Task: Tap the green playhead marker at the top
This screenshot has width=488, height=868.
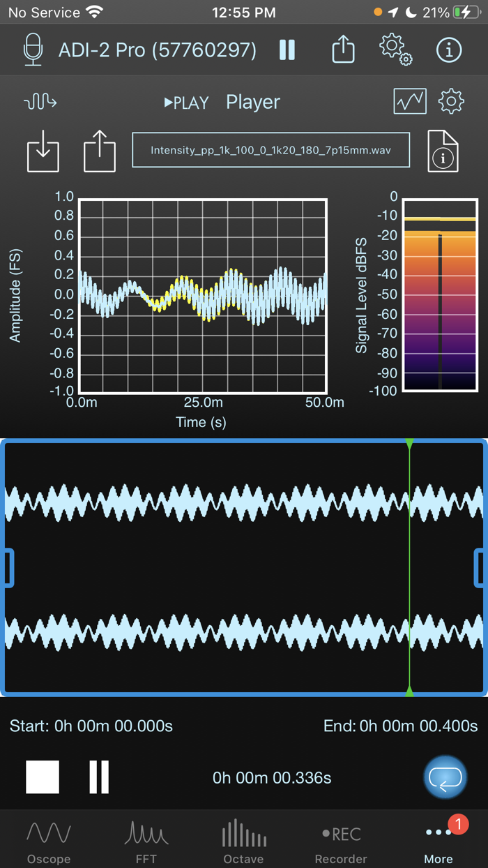Action: pos(409,444)
